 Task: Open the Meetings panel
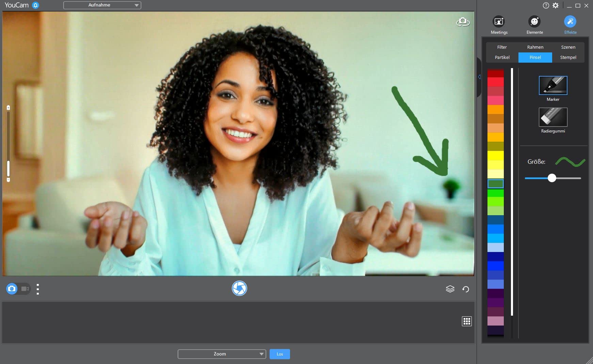click(x=499, y=25)
